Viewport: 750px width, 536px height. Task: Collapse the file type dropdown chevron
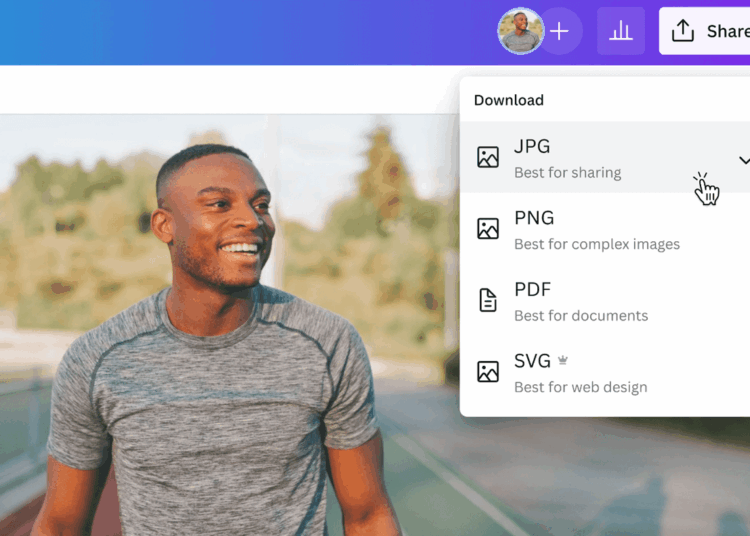tap(743, 160)
